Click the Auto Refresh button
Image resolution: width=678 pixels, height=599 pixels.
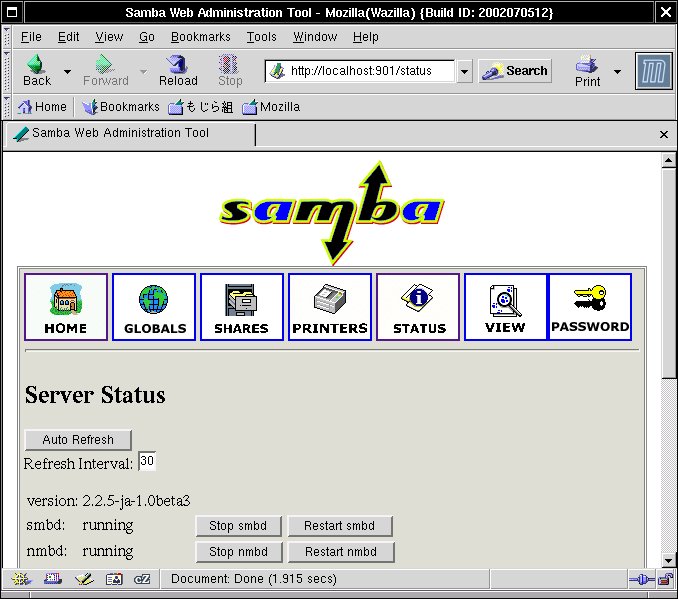78,440
